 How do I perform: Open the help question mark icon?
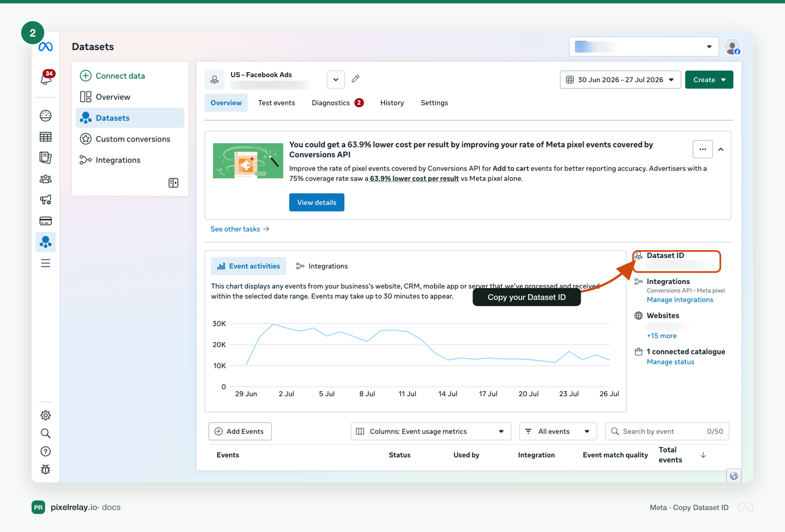[x=46, y=451]
